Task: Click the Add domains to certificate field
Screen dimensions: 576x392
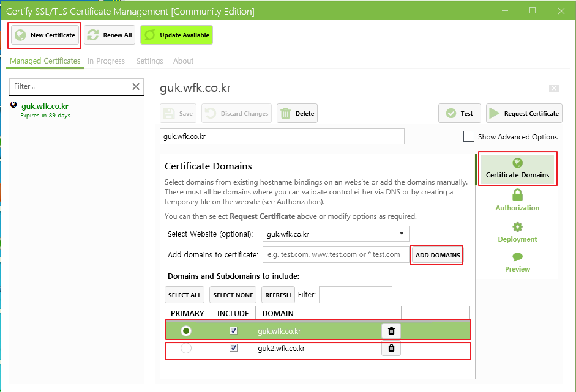Action: click(336, 255)
